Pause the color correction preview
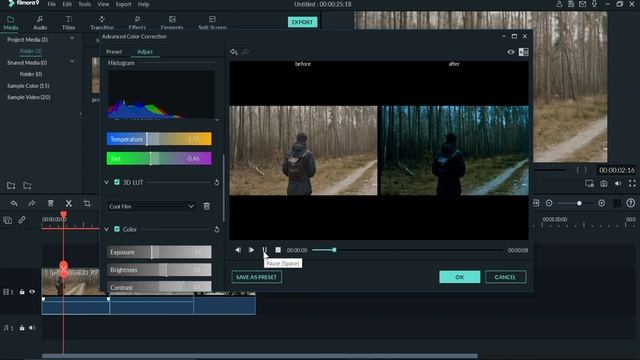The height and width of the screenshot is (360, 640). 264,250
